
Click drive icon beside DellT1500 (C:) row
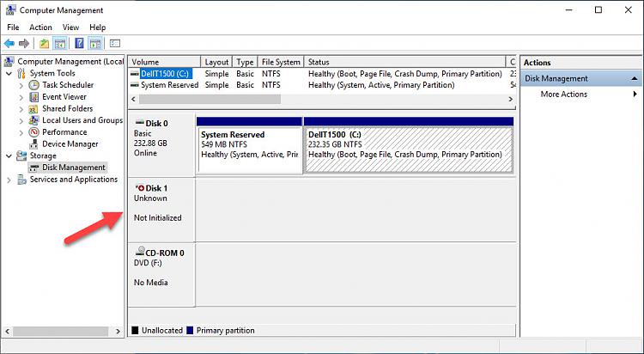[x=135, y=74]
